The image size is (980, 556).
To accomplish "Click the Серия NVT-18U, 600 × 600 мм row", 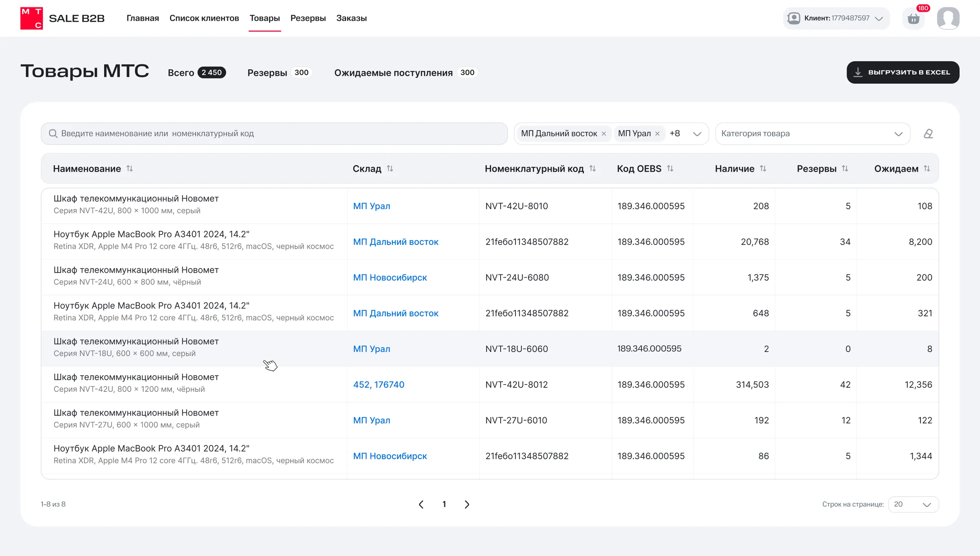I will (490, 349).
